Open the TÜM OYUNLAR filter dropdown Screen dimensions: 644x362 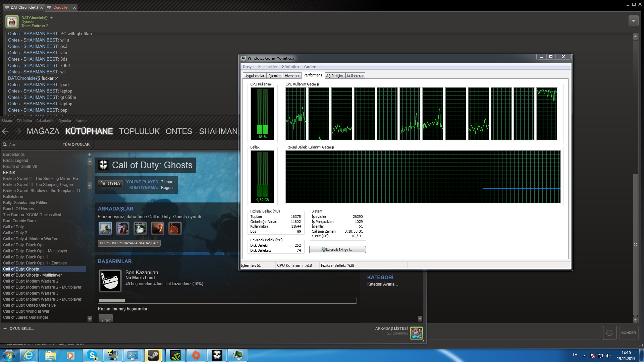pos(76,144)
